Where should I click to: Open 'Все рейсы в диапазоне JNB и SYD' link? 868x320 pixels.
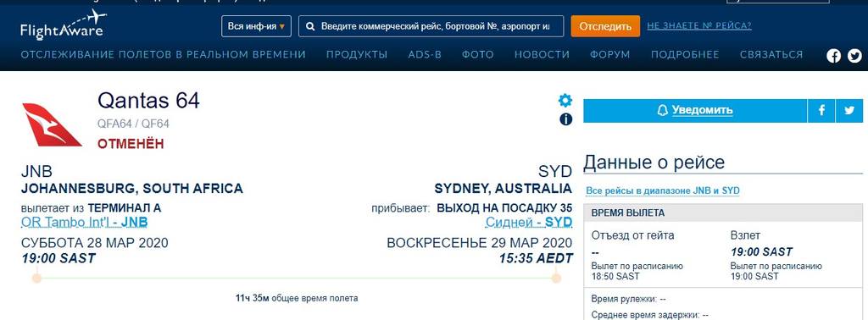point(663,190)
